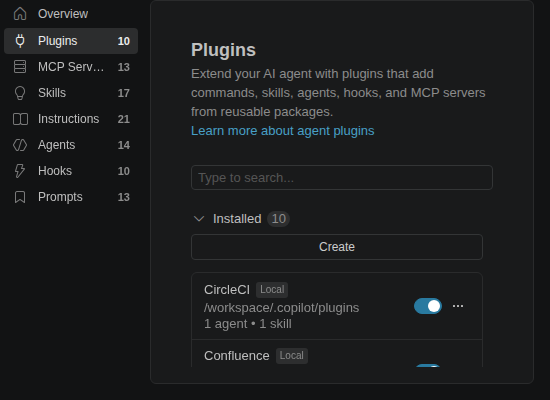Collapse the Installed section chevron
550x400 pixels.
(x=199, y=219)
